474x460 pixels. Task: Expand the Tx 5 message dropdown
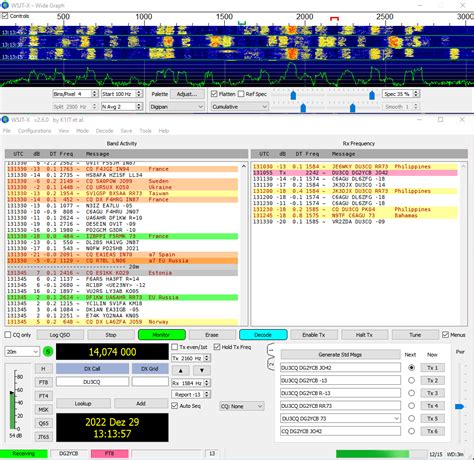click(x=396, y=418)
